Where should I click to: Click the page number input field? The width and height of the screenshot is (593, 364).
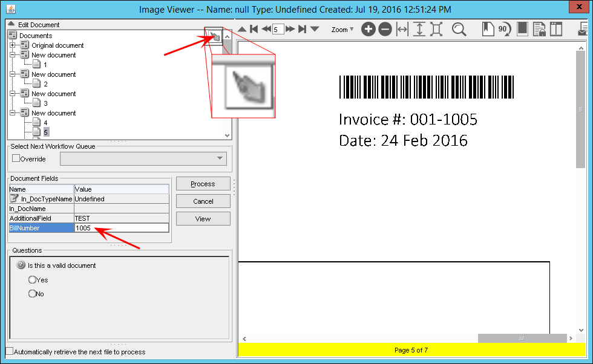[x=278, y=29]
